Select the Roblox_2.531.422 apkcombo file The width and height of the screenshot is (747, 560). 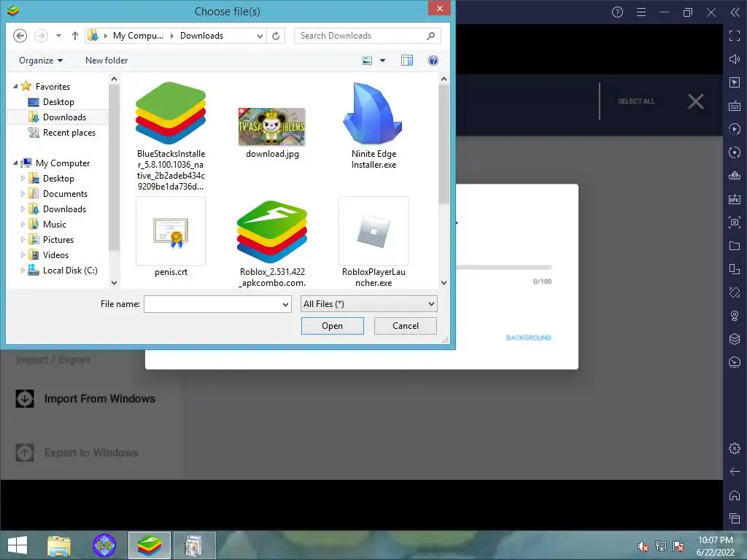(272, 244)
